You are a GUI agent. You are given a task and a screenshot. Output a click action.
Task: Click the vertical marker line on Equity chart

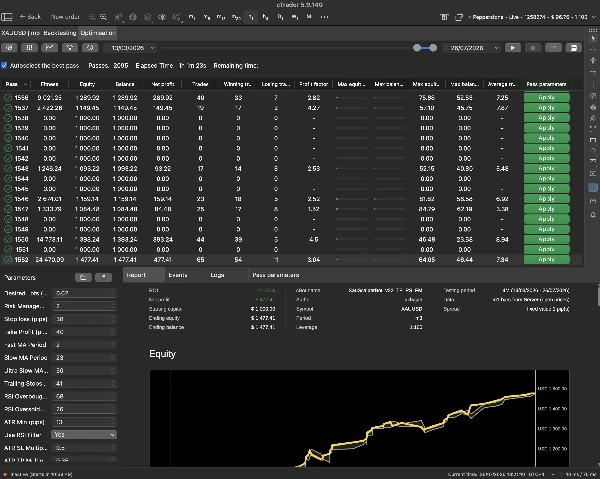tap(535, 418)
